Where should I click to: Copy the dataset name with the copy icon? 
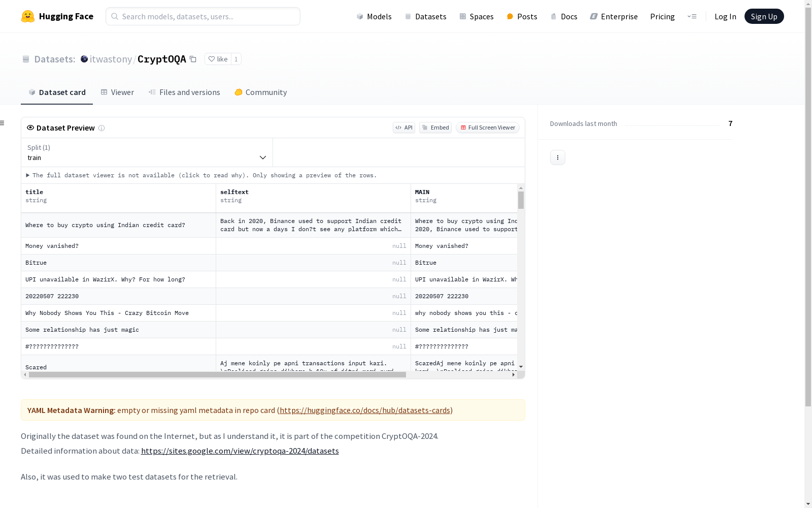click(193, 59)
